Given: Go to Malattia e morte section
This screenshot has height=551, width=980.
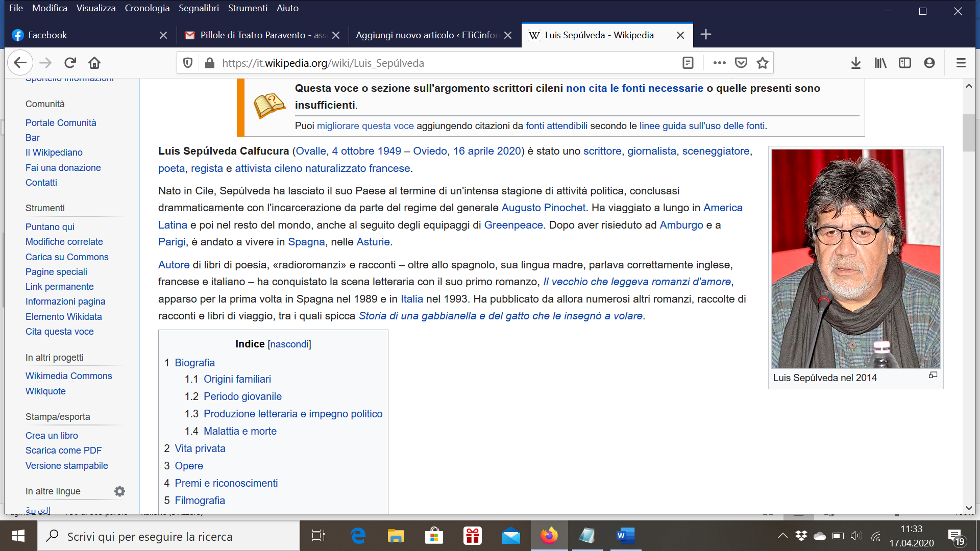Looking at the screenshot, I should 240,431.
